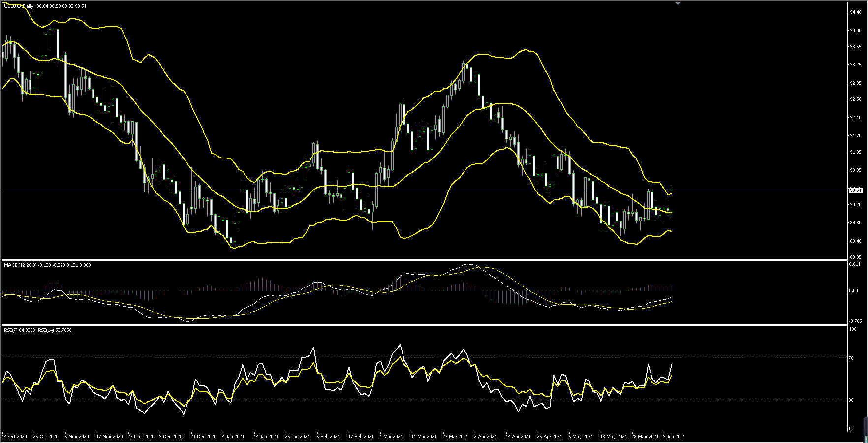Click the 9 Dec 2020 date label
868x443 pixels.
pos(171,437)
